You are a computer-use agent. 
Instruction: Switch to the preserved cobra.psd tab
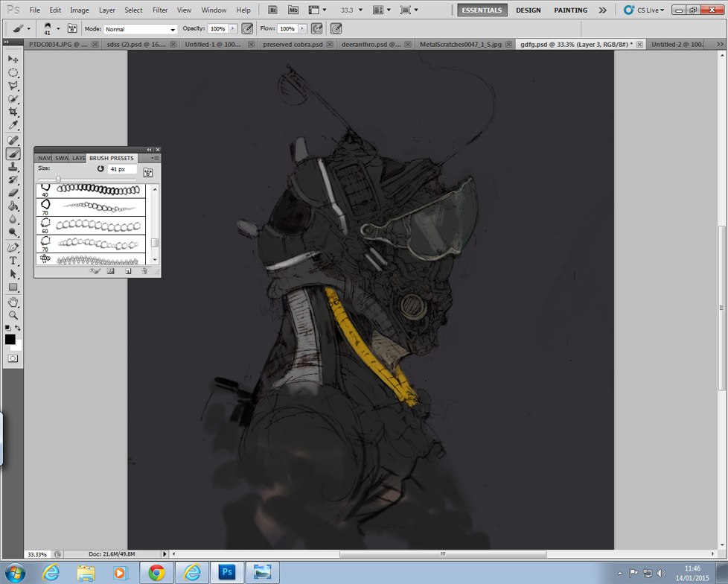click(293, 45)
